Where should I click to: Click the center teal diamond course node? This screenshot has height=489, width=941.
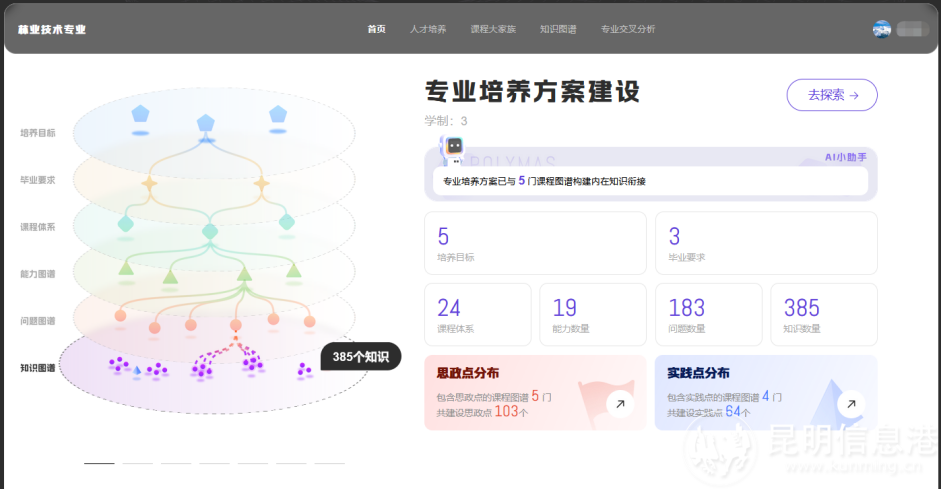(210, 231)
